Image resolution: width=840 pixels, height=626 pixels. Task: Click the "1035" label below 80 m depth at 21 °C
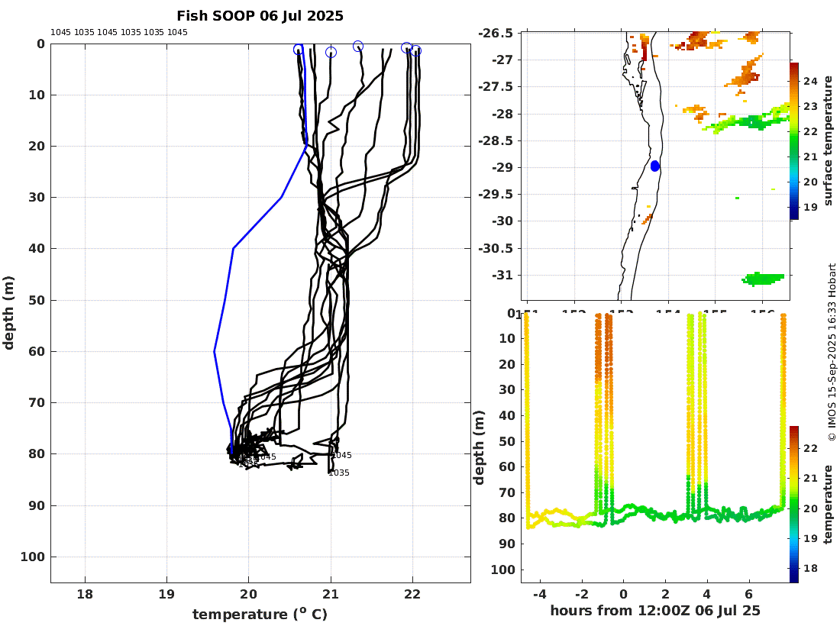339,473
